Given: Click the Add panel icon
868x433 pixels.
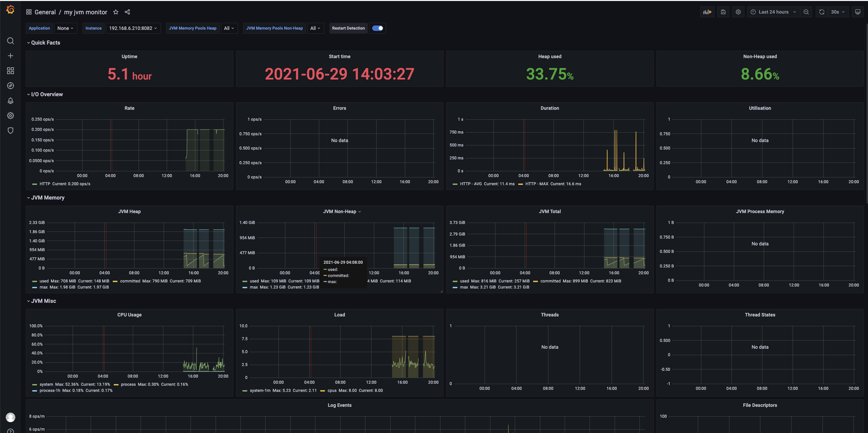Looking at the screenshot, I should (707, 12).
